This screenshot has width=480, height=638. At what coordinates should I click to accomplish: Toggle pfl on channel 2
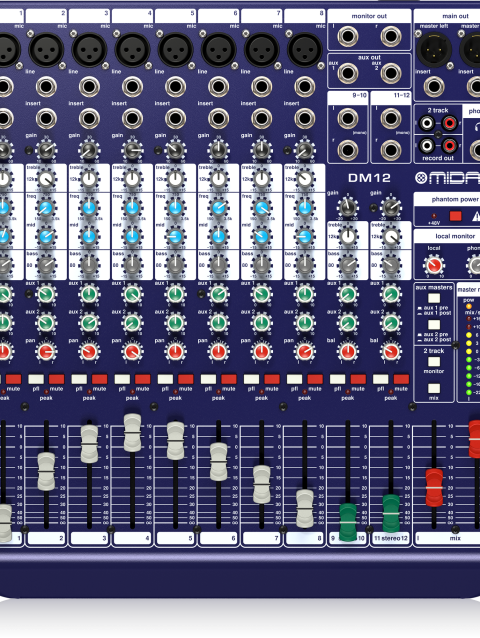(x=36, y=379)
